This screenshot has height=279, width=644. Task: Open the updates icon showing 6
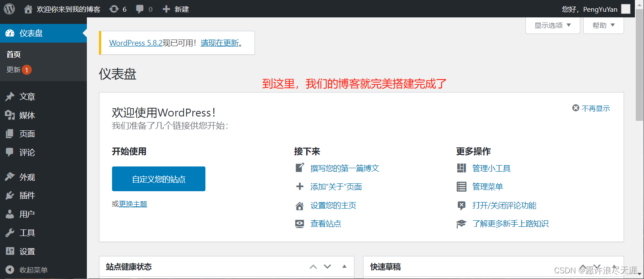pos(114,9)
